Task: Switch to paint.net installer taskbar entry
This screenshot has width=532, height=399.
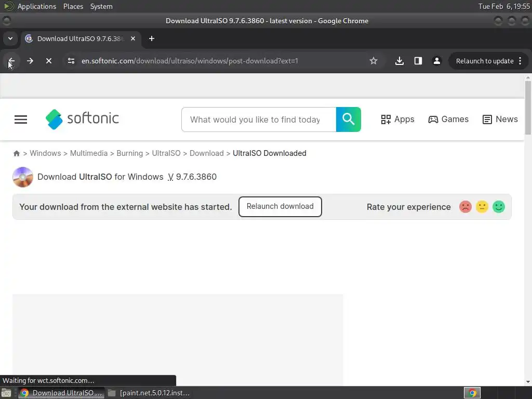Action: point(150,393)
